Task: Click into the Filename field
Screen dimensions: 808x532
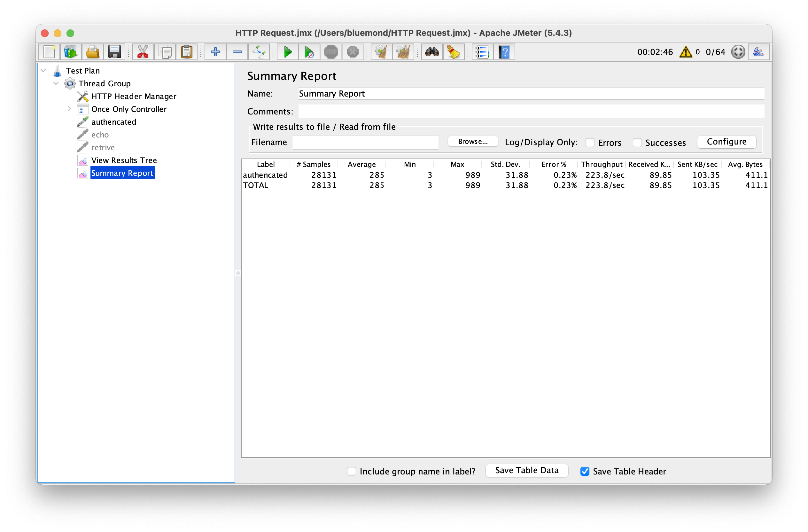Action: [x=366, y=142]
